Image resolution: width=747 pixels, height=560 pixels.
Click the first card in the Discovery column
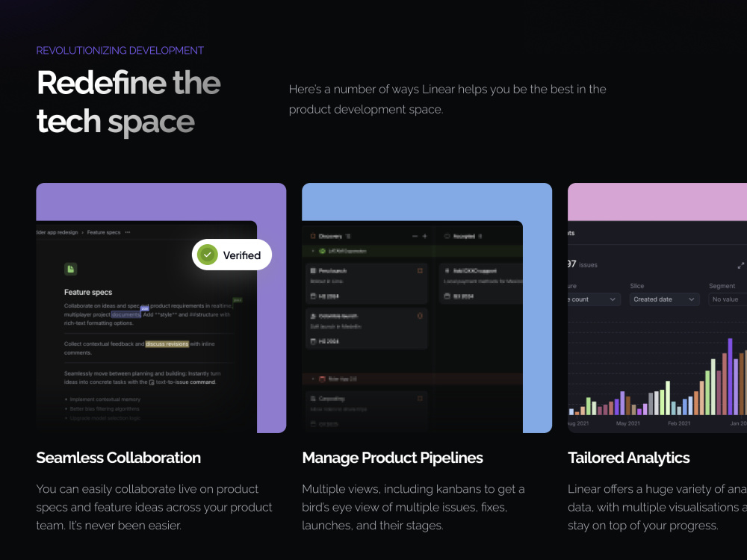coord(366,283)
